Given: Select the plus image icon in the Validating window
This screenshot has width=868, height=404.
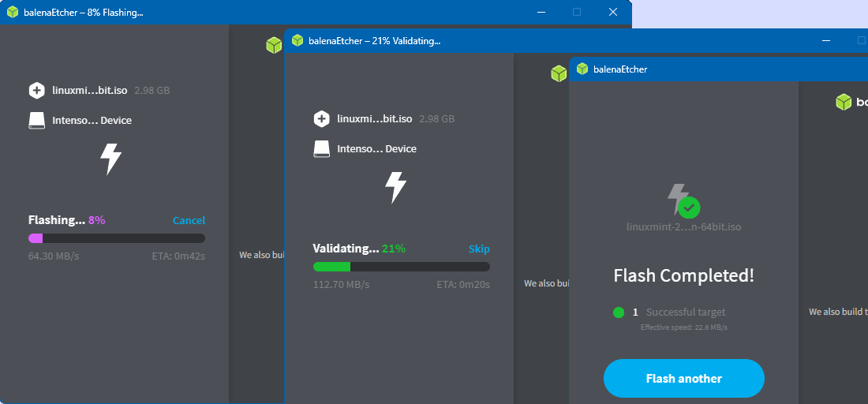Looking at the screenshot, I should [x=321, y=119].
